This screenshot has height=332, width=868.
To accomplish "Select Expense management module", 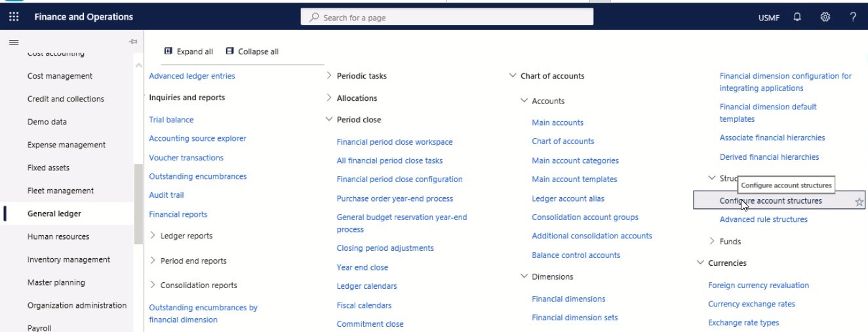I will click(66, 145).
